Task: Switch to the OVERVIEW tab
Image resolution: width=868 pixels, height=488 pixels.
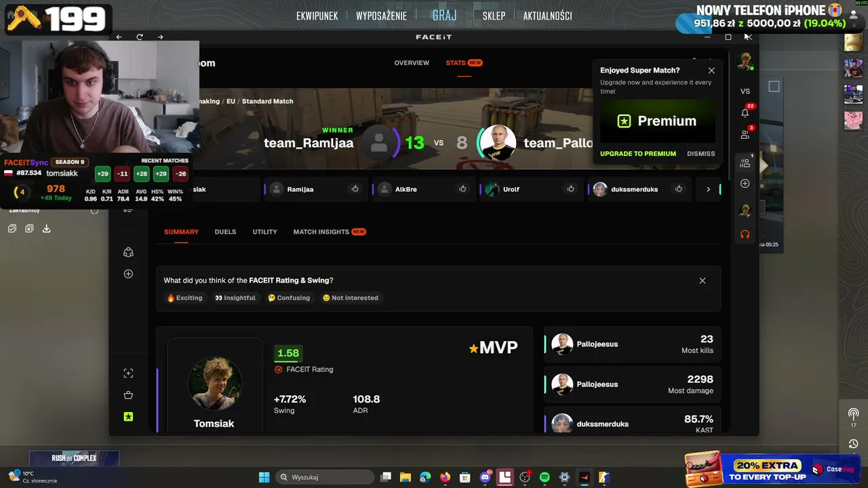Action: click(x=412, y=63)
